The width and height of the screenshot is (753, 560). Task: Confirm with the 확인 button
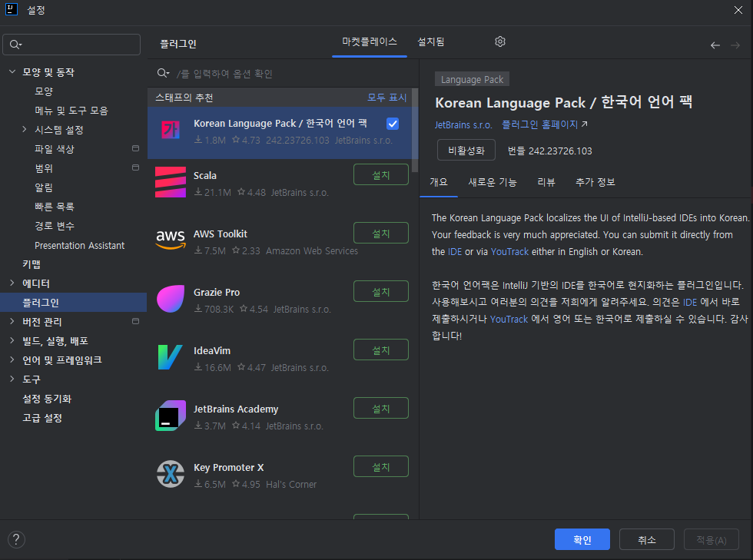point(582,539)
